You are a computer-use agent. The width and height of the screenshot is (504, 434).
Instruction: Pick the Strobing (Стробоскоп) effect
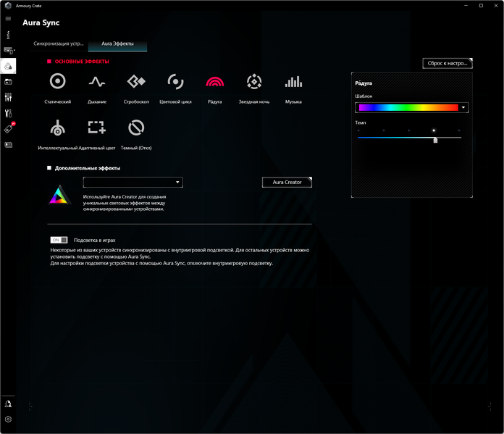point(136,81)
